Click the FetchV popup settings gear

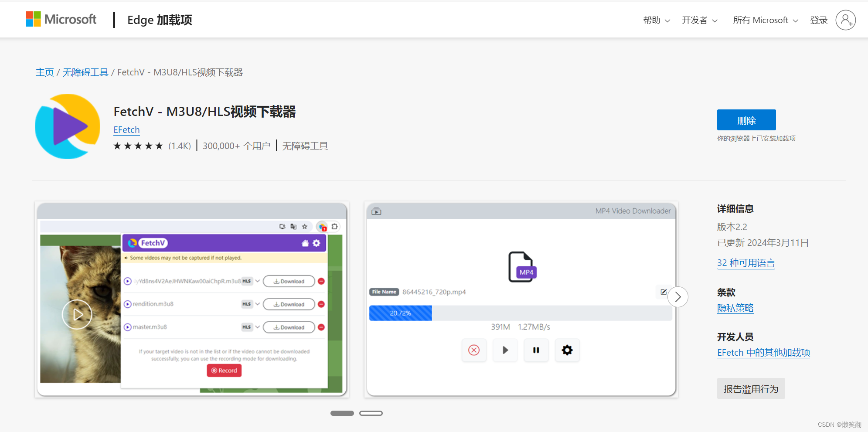point(317,243)
